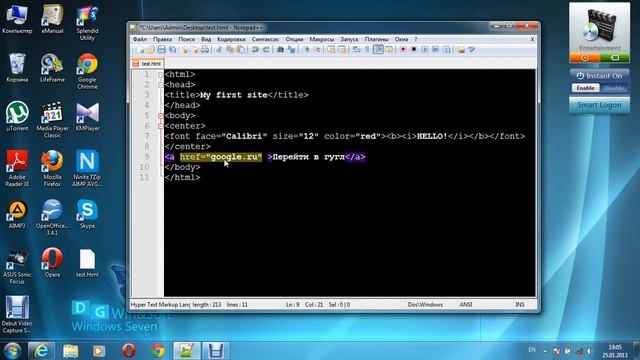
Task: Open the Правка menu
Action: coord(162,39)
